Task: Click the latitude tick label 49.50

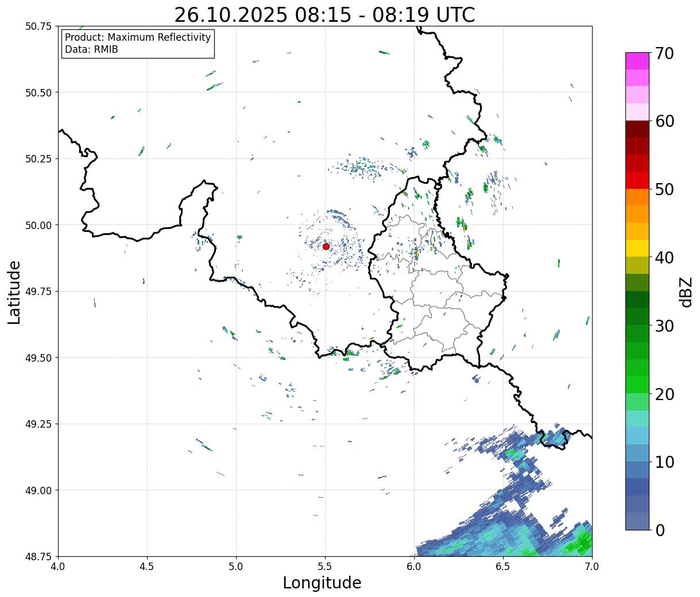Action: click(x=38, y=358)
